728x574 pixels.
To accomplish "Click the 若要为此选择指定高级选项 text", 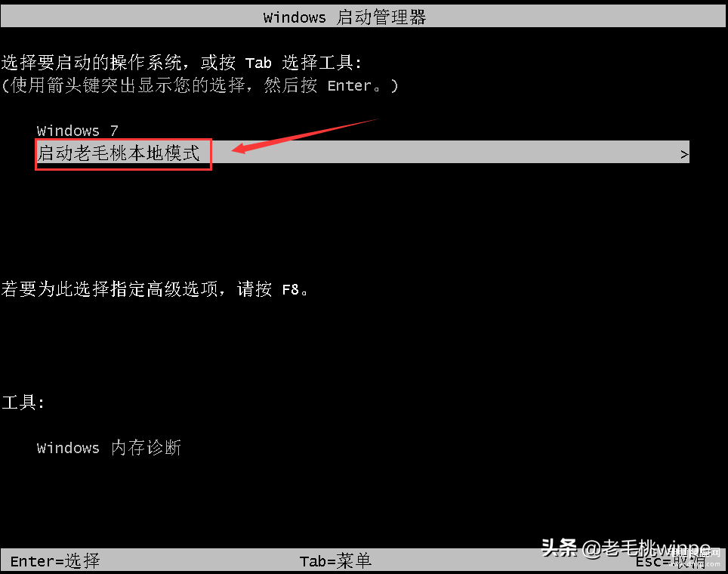I will click(x=110, y=289).
